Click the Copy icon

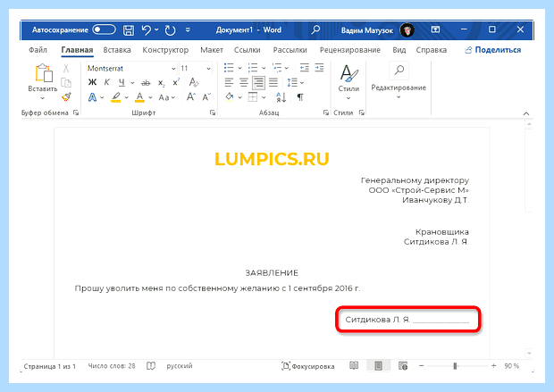66,83
